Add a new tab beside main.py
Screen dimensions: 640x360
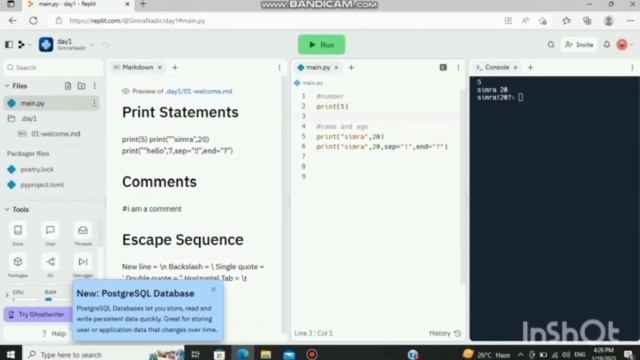[x=351, y=67]
